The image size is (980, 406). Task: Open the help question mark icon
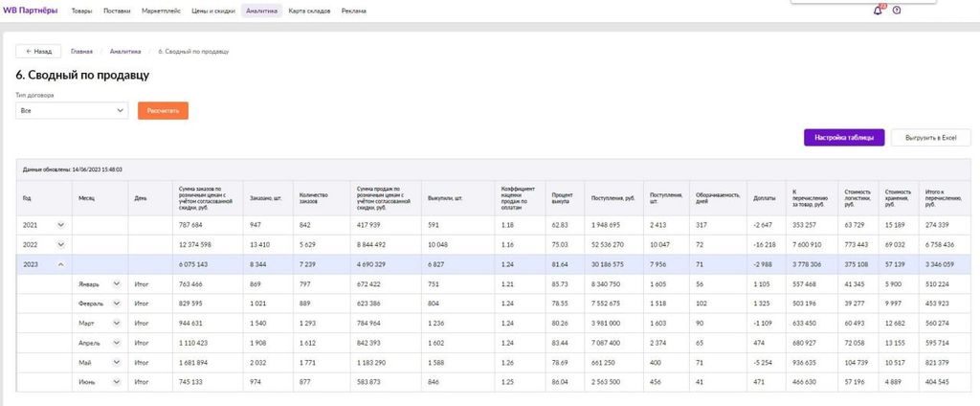click(x=897, y=11)
